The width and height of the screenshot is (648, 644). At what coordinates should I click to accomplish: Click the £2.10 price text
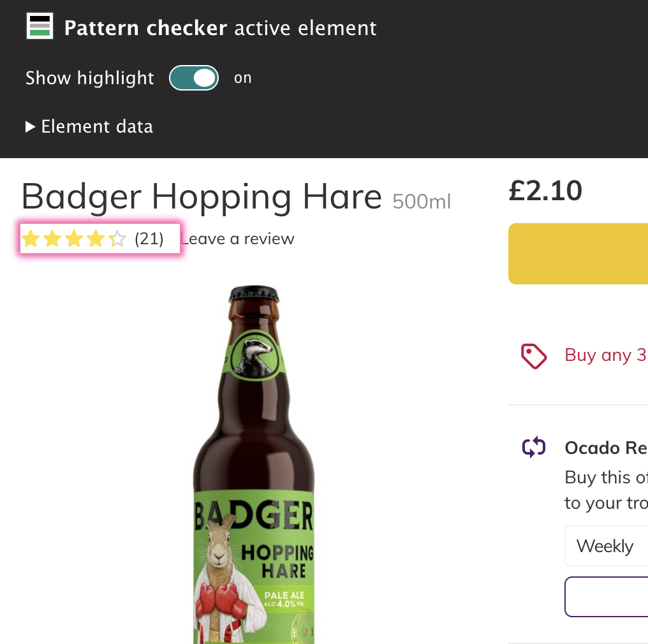coord(545,191)
